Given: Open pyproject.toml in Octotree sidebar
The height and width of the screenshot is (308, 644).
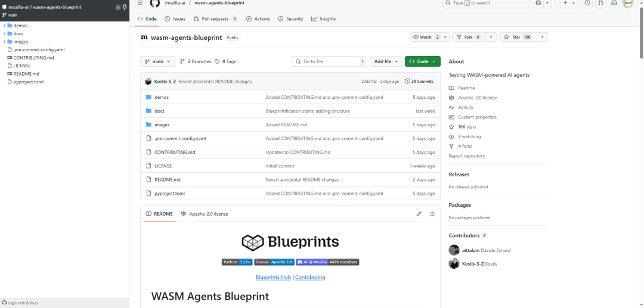Looking at the screenshot, I should [x=29, y=82].
